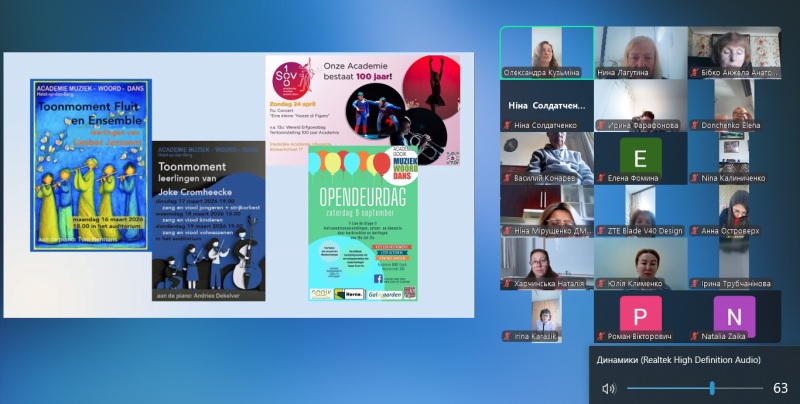Click muted mic icon beside Роман Вікторович
This screenshot has width=800, height=404.
(601, 337)
